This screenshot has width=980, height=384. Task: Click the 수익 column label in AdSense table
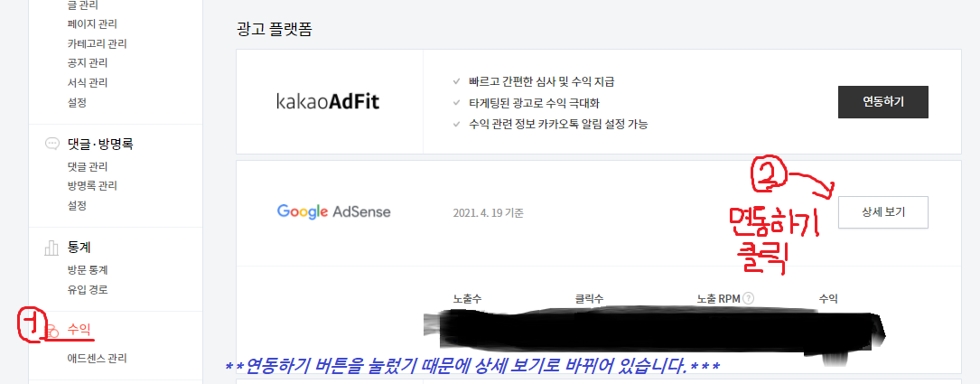[828, 299]
